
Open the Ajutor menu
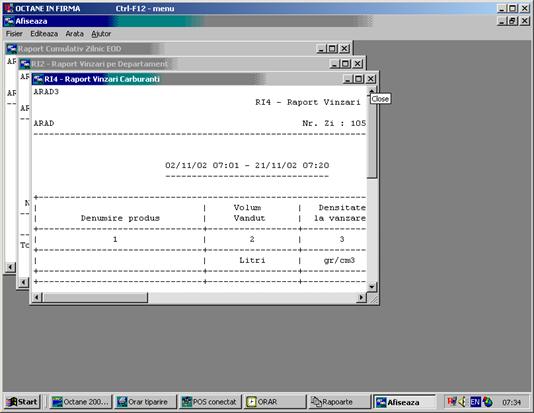[101, 34]
